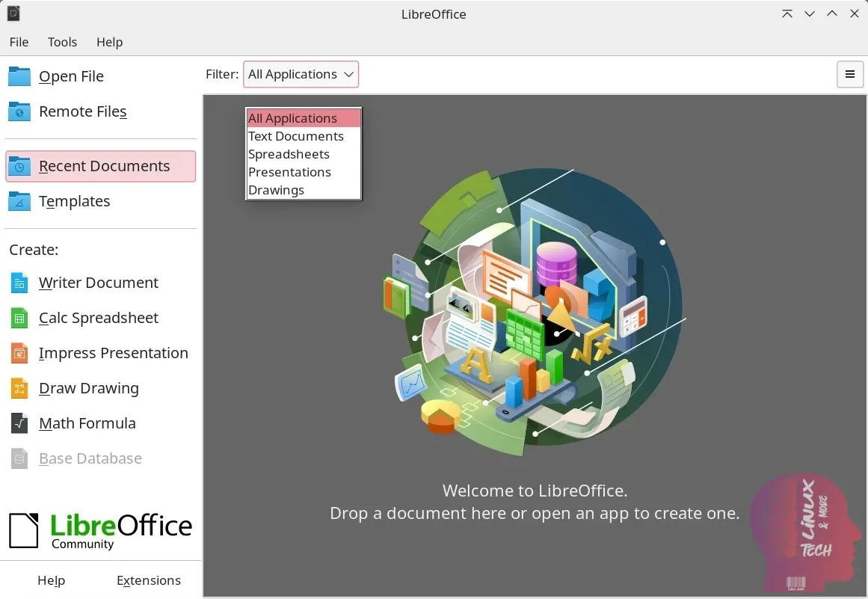The height and width of the screenshot is (599, 868).
Task: Click the Templates folder icon
Action: coord(19,201)
